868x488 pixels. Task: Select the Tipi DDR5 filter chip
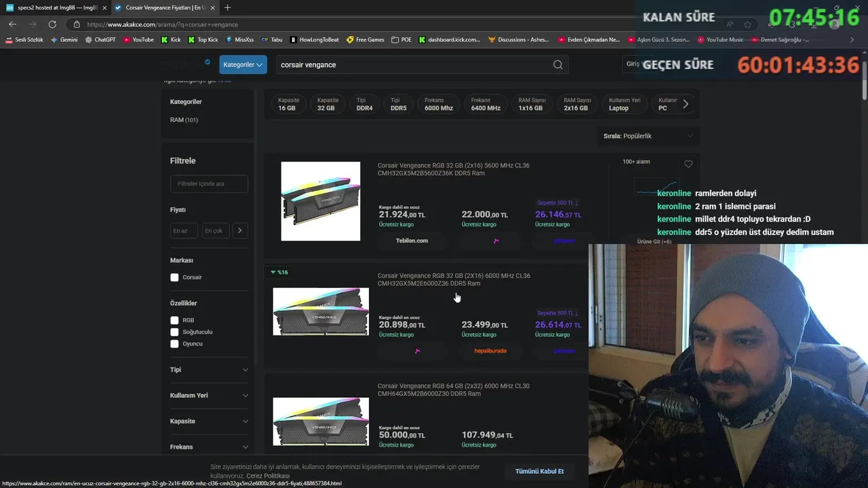click(x=399, y=104)
